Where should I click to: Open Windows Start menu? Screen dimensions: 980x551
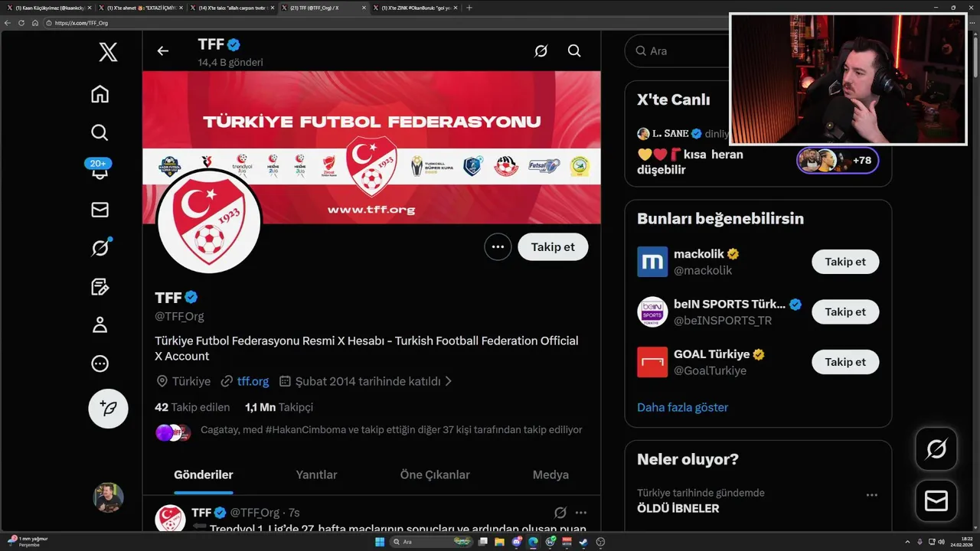coord(379,542)
